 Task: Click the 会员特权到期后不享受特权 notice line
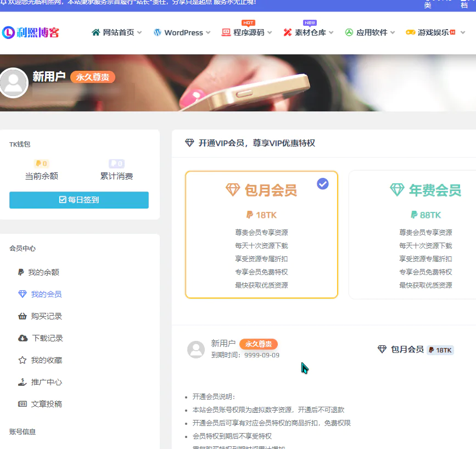(x=232, y=436)
